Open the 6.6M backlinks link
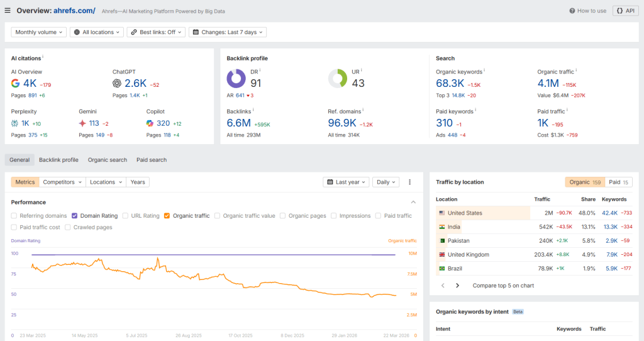Image resolution: width=644 pixels, height=341 pixels. [238, 123]
